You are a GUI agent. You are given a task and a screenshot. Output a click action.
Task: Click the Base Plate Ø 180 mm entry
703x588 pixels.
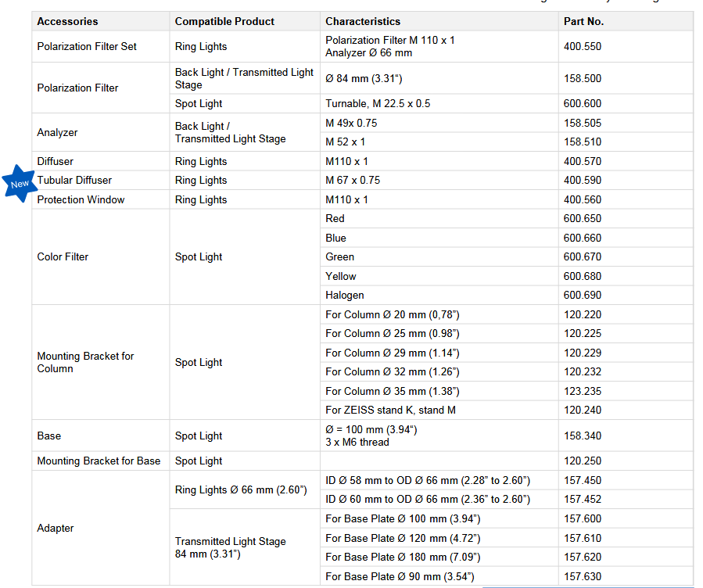403,558
